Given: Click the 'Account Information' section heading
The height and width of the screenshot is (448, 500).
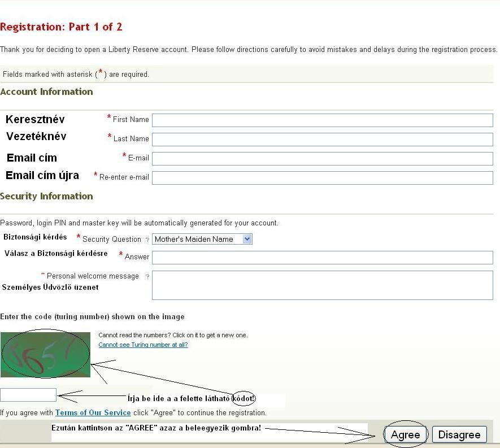Looking at the screenshot, I should 46,92.
